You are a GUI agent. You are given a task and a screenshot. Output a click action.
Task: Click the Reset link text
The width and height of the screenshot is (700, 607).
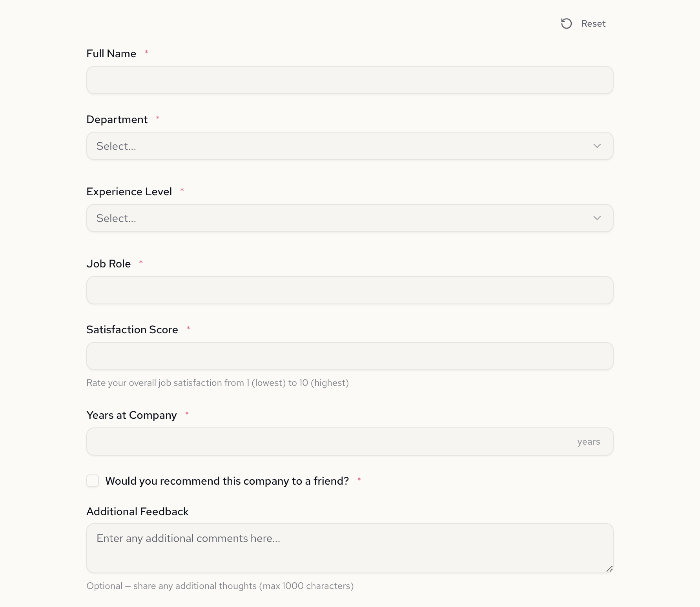[x=593, y=24]
